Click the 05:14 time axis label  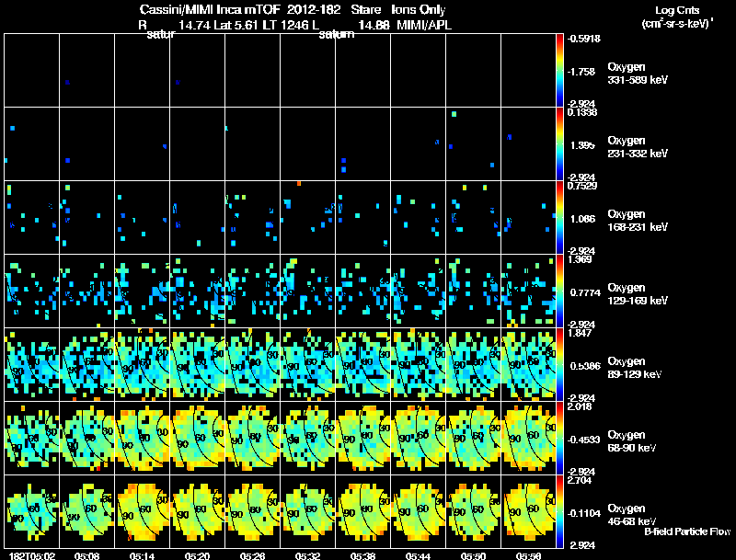142,555
